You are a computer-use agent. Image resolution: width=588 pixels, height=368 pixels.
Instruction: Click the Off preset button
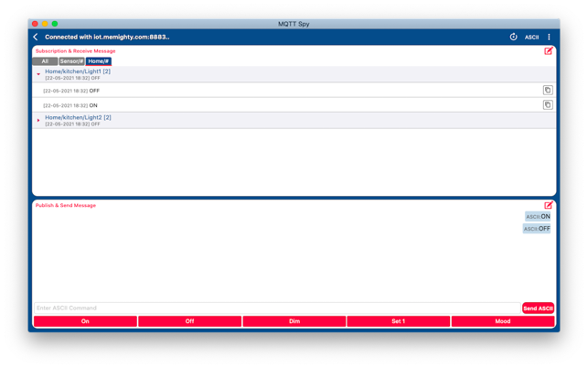pyautogui.click(x=189, y=321)
